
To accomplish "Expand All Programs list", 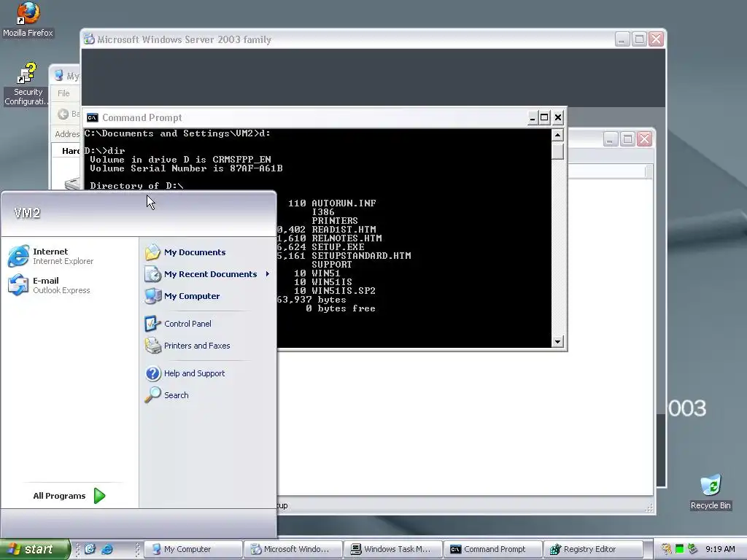I will [x=69, y=496].
